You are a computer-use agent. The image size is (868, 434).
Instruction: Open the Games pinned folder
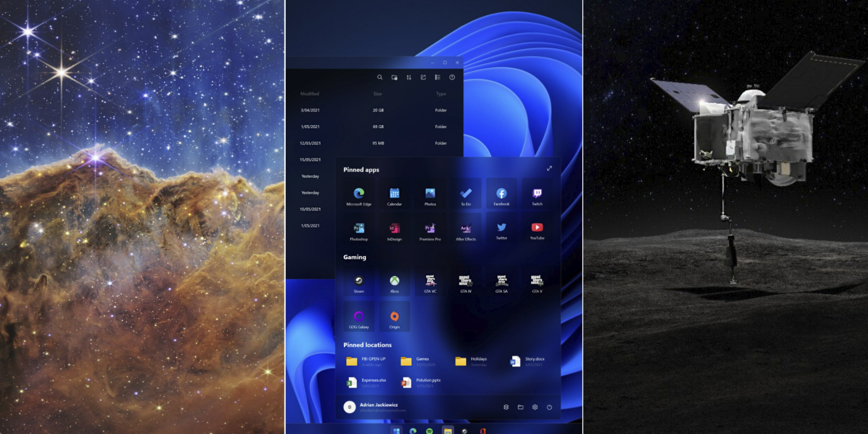[405, 361]
